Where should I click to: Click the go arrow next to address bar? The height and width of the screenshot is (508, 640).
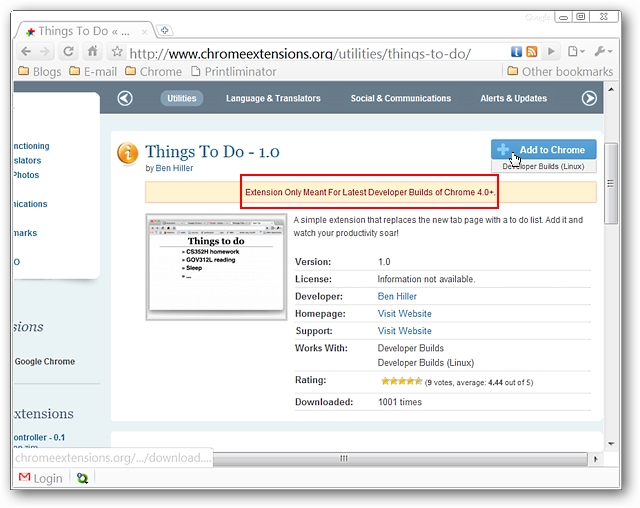(x=551, y=51)
